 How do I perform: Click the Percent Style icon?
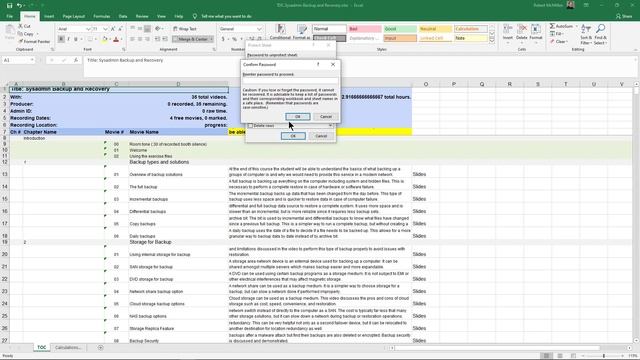pyautogui.click(x=234, y=39)
